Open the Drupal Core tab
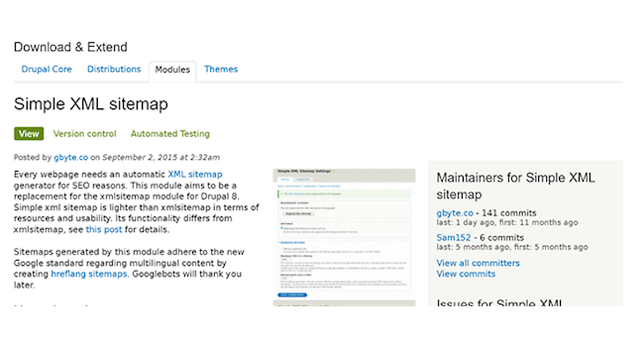Screen dimensions: 644x338 (47, 69)
